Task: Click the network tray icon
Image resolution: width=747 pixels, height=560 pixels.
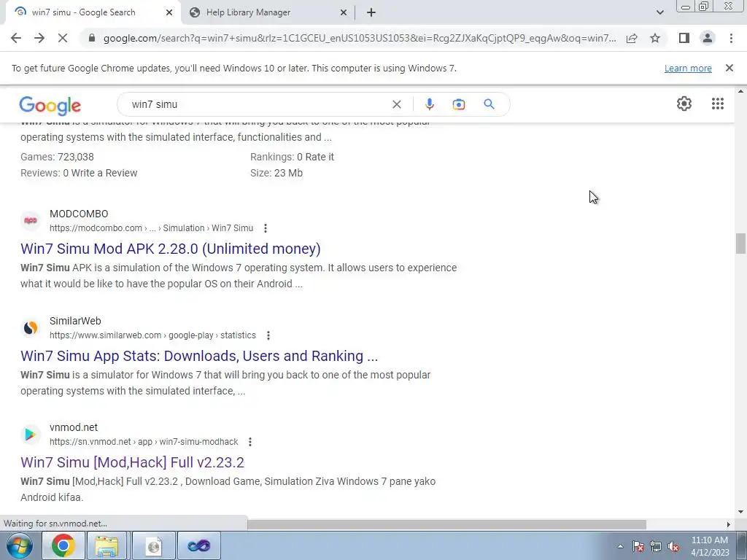Action: [x=656, y=546]
